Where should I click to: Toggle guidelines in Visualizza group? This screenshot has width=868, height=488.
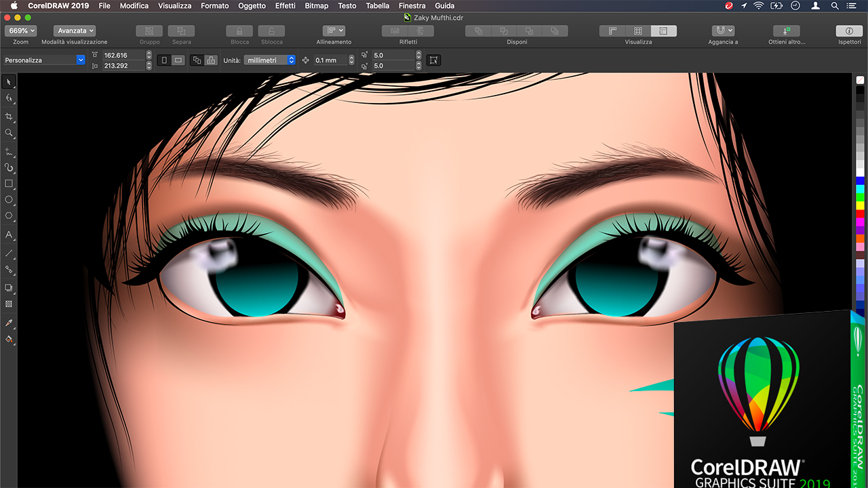pos(664,31)
